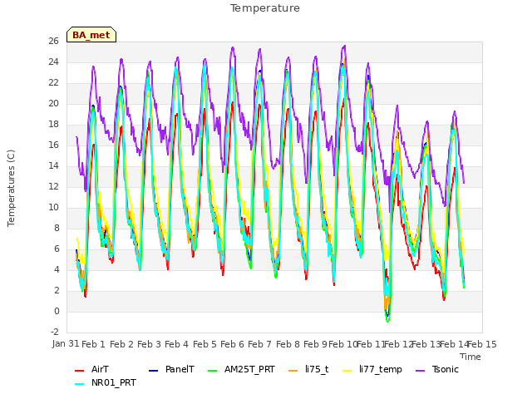532x399 pixels.
Task: Click the 16 y-axis tick label
Action: tap(53, 145)
